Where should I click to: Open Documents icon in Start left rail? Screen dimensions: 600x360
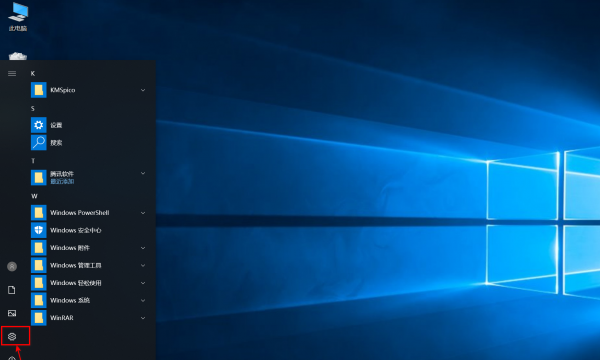point(12,290)
